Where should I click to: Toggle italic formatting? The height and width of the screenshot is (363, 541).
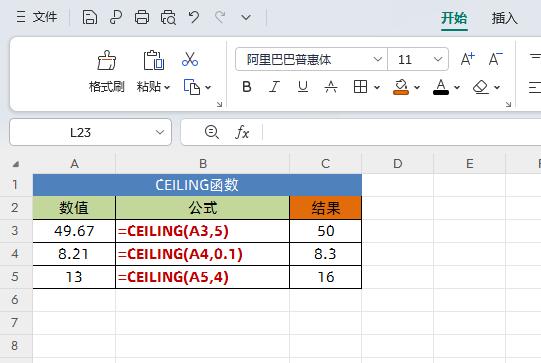[274, 87]
